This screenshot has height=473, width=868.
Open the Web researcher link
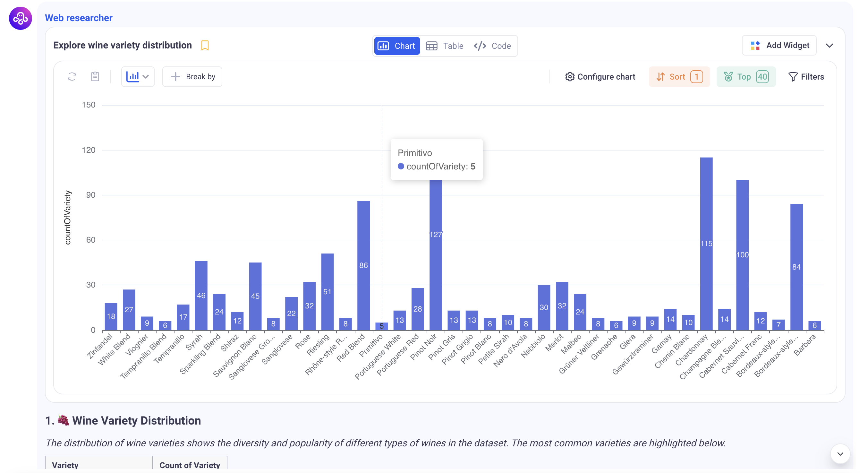[x=79, y=18]
